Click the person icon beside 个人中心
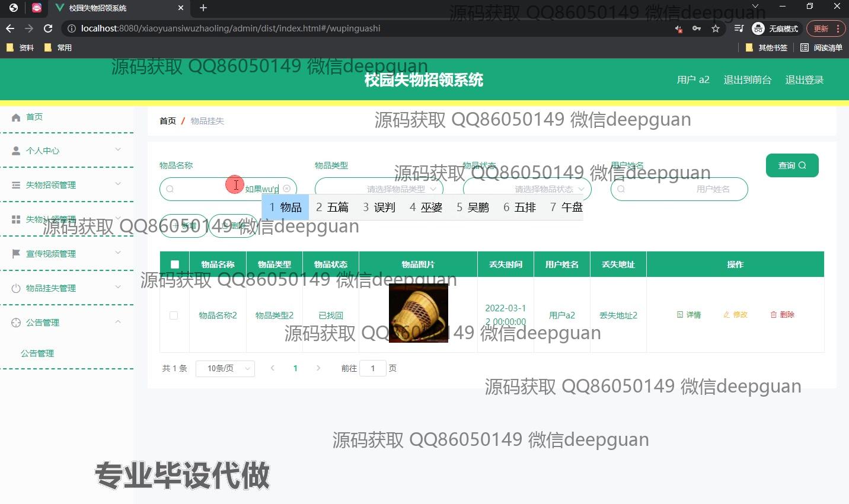Image resolution: width=849 pixels, height=504 pixels. [15, 150]
